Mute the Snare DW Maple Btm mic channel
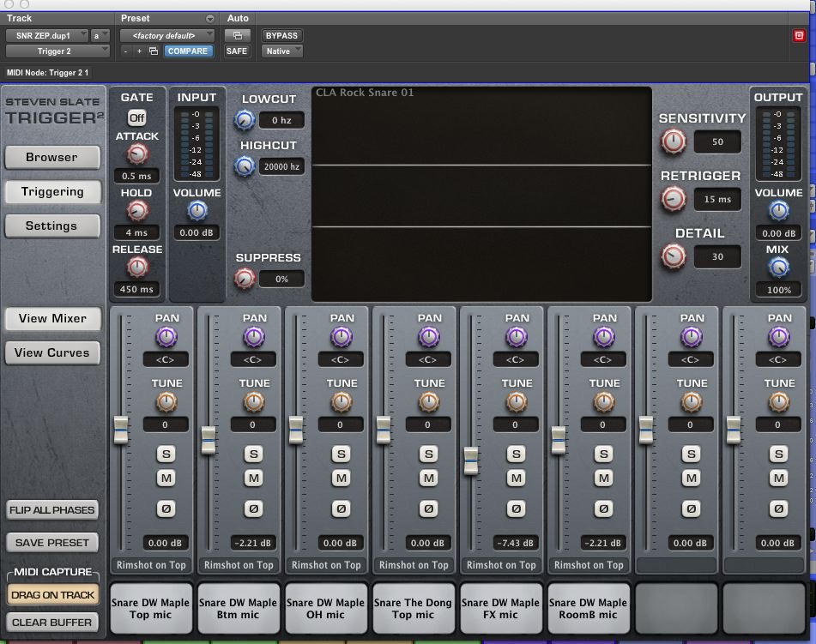This screenshot has height=644, width=816. pyautogui.click(x=254, y=478)
